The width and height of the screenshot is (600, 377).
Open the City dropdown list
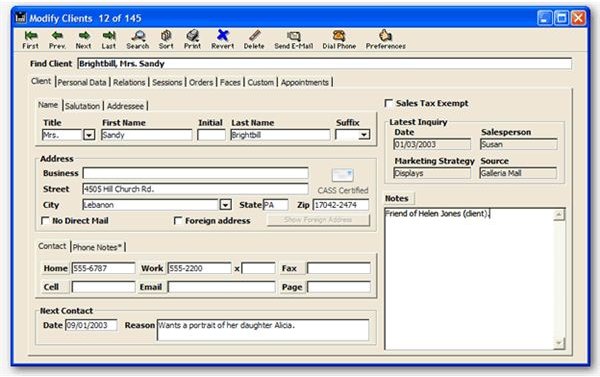[x=225, y=205]
